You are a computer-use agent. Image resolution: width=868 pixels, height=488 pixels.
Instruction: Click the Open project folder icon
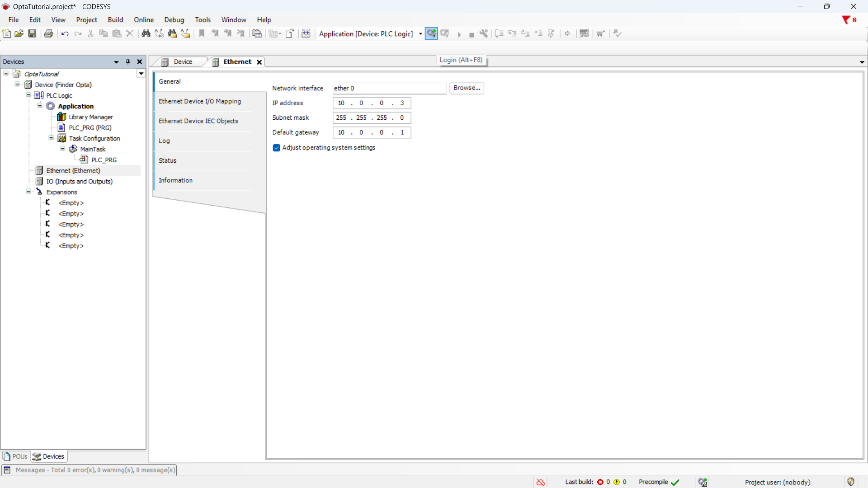coord(19,33)
